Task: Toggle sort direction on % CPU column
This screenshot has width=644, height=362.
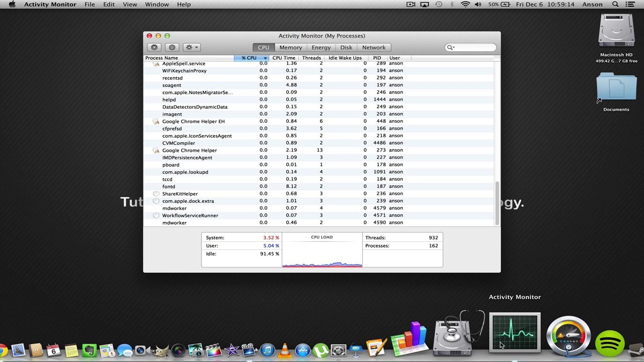Action: (252, 58)
